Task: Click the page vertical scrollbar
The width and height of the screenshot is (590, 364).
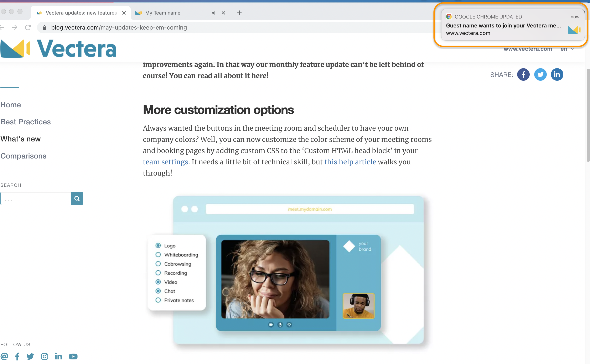Action: 588,116
